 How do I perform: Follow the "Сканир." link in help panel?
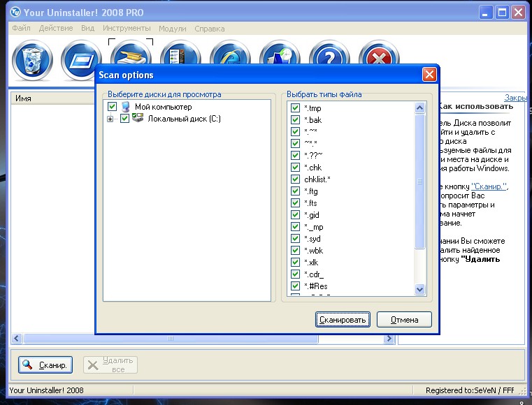489,186
